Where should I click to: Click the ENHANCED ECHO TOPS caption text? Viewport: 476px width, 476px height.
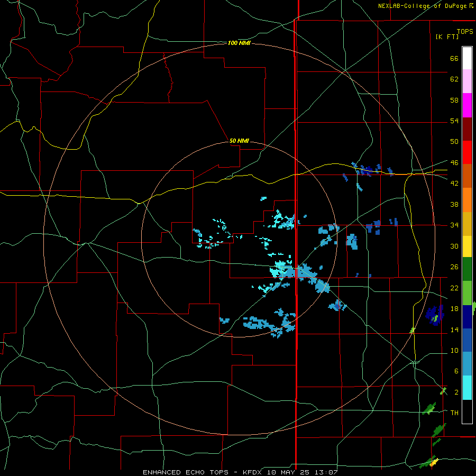pos(186,472)
